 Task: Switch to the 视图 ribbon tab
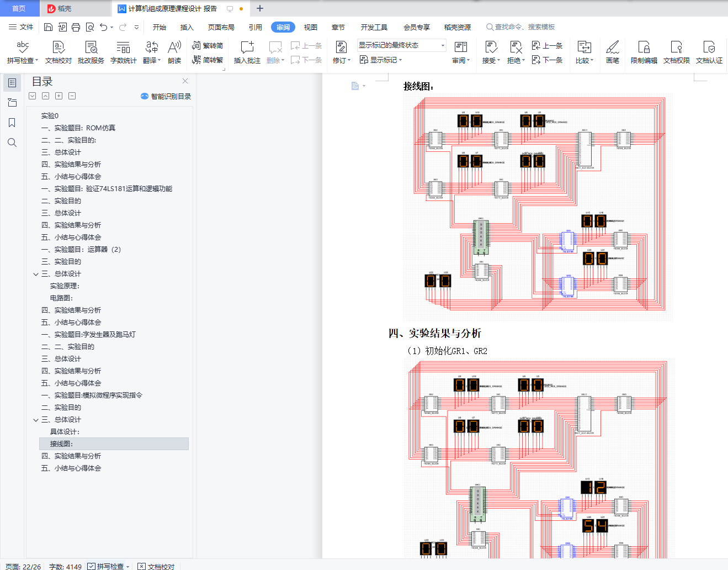pyautogui.click(x=311, y=27)
